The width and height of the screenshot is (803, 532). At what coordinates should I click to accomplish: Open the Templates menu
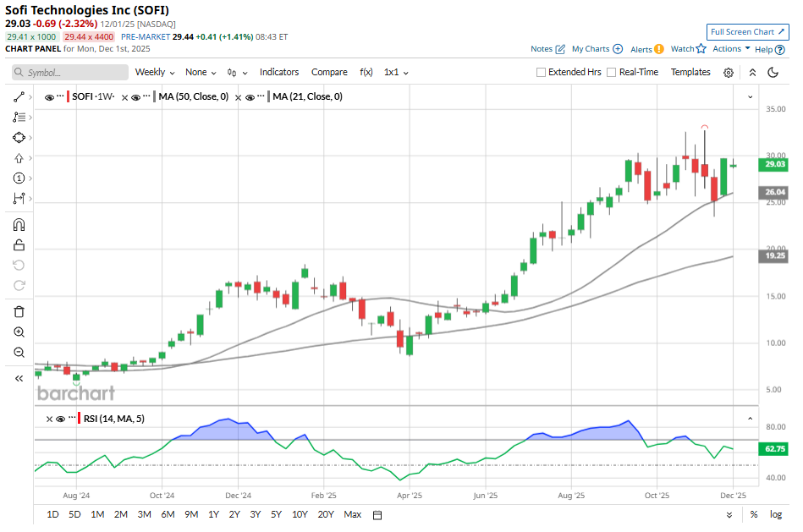click(x=690, y=72)
